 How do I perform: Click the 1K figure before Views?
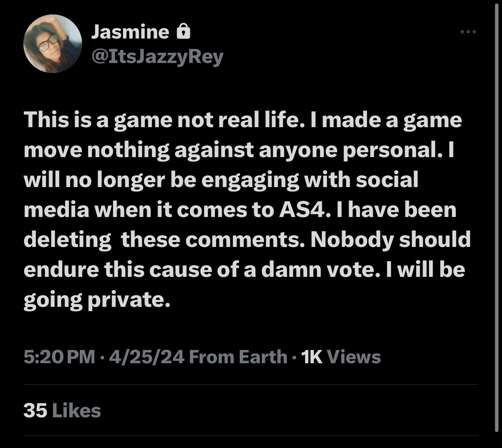point(312,357)
